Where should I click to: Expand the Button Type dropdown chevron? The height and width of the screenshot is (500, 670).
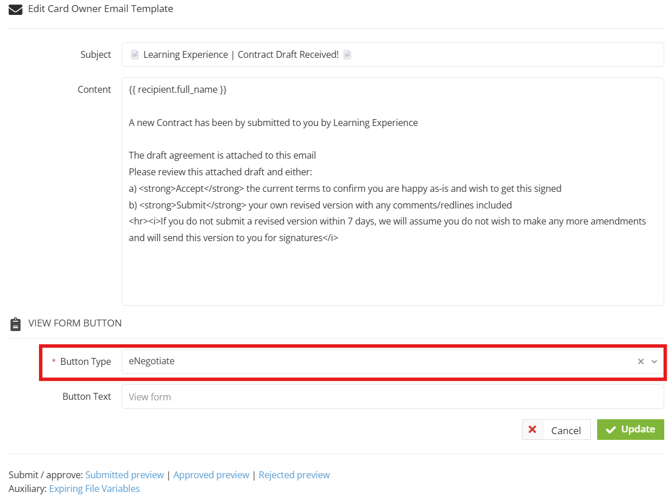(x=654, y=362)
